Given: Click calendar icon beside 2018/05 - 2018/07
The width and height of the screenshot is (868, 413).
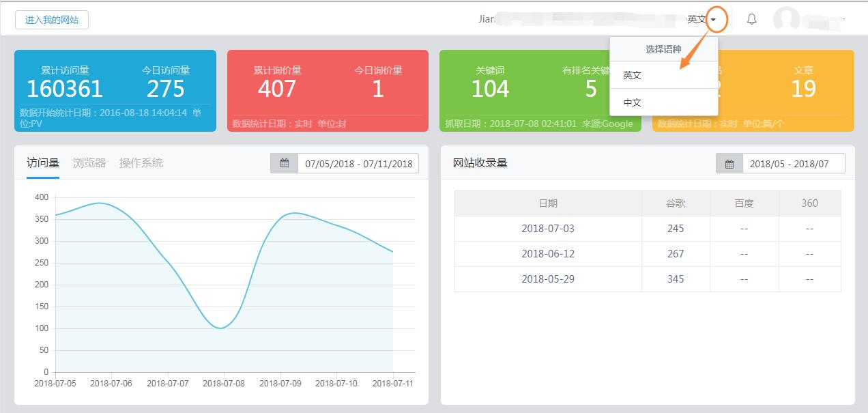Looking at the screenshot, I should pos(729,164).
